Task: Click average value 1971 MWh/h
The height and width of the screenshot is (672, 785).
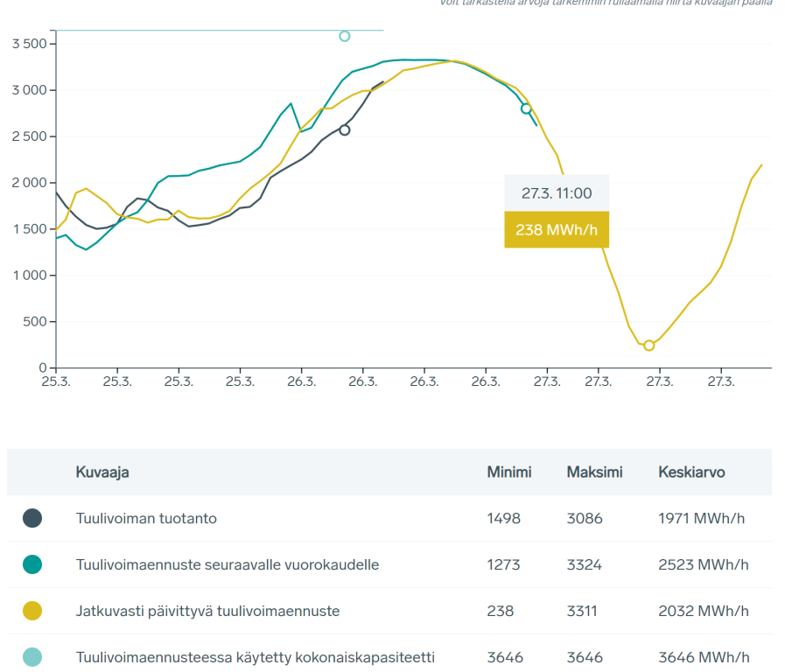Action: point(701,518)
